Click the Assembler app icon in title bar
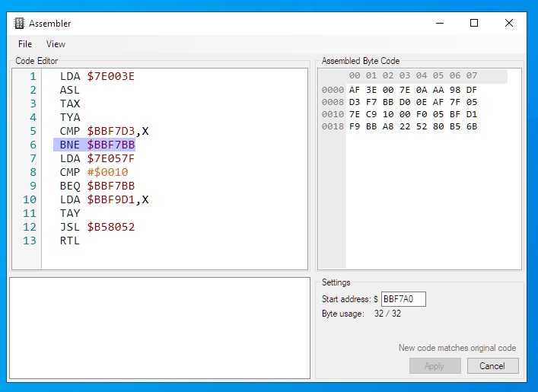 19,24
